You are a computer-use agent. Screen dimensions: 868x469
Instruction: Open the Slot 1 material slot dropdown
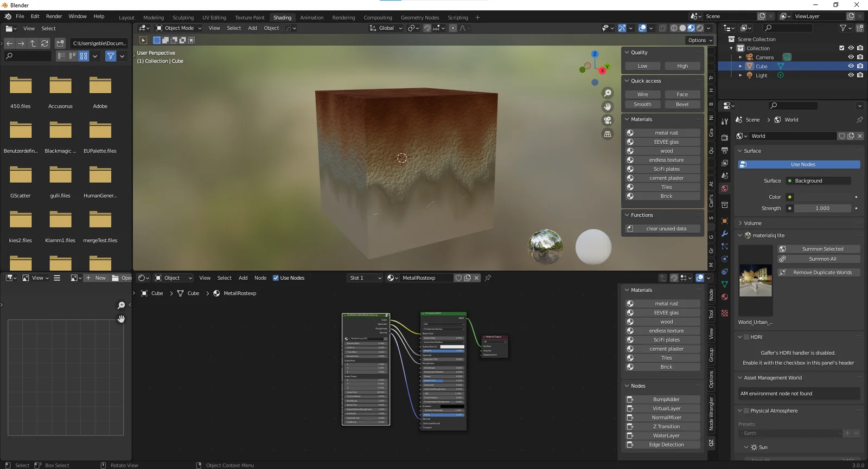[365, 278]
